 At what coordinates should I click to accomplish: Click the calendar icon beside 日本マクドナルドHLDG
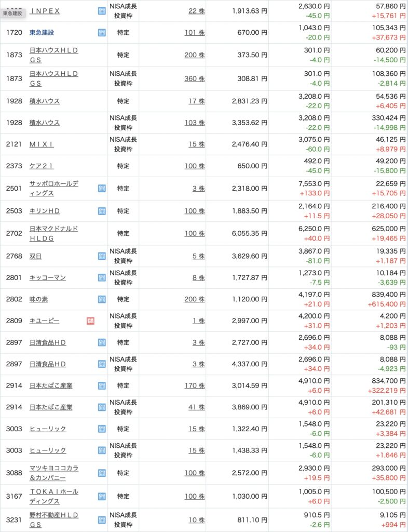click(101, 233)
